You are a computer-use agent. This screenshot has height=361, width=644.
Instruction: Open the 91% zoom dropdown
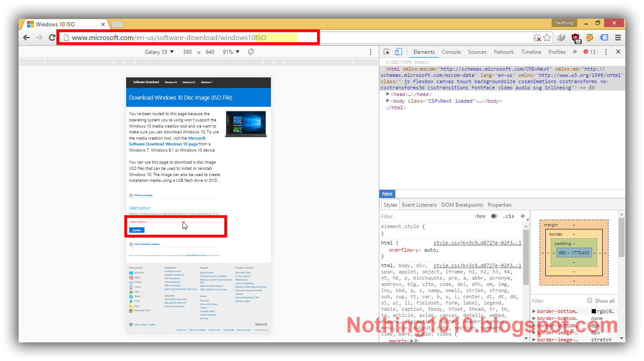(231, 52)
